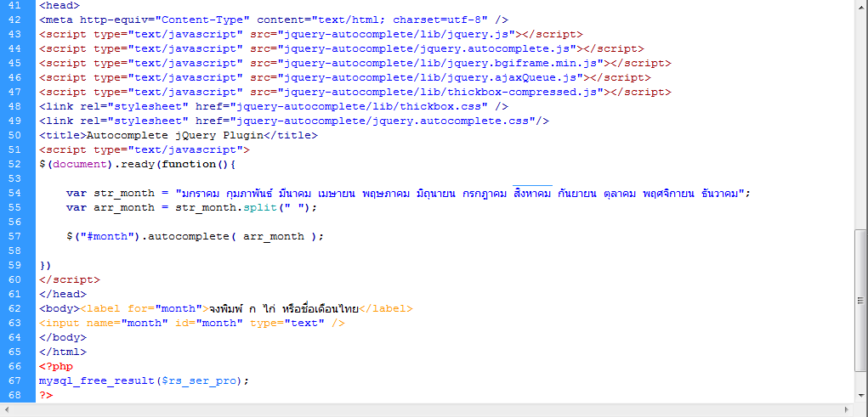Click the jquery.bgiframe.min.js script line
Screen dimensions: 868x417
[x=355, y=65]
